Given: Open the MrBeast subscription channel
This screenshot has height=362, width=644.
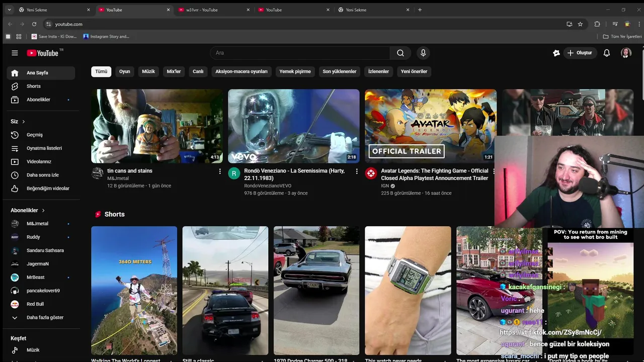Looking at the screenshot, I should coord(41,278).
